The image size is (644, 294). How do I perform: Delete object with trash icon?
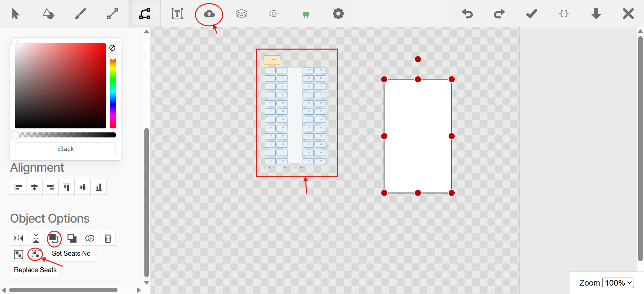coord(108,238)
